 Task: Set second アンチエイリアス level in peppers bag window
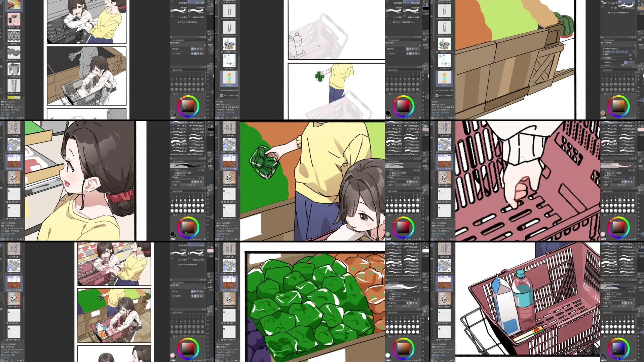click(411, 182)
